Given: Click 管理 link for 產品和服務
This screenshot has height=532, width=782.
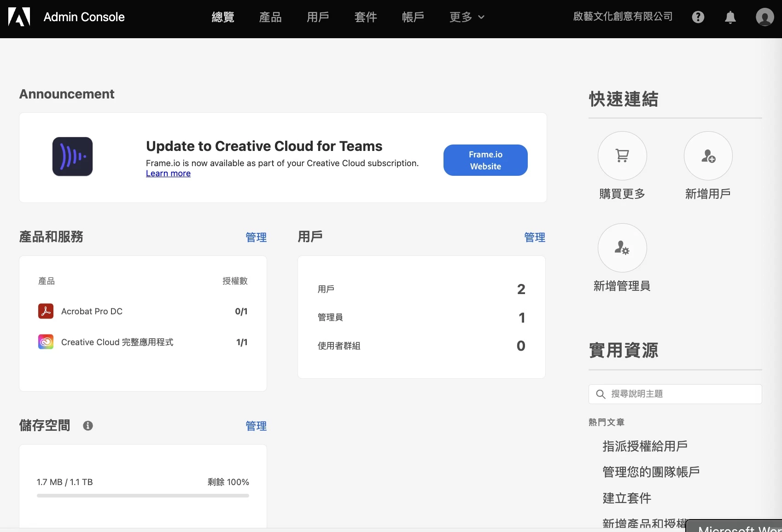Looking at the screenshot, I should pyautogui.click(x=256, y=237).
